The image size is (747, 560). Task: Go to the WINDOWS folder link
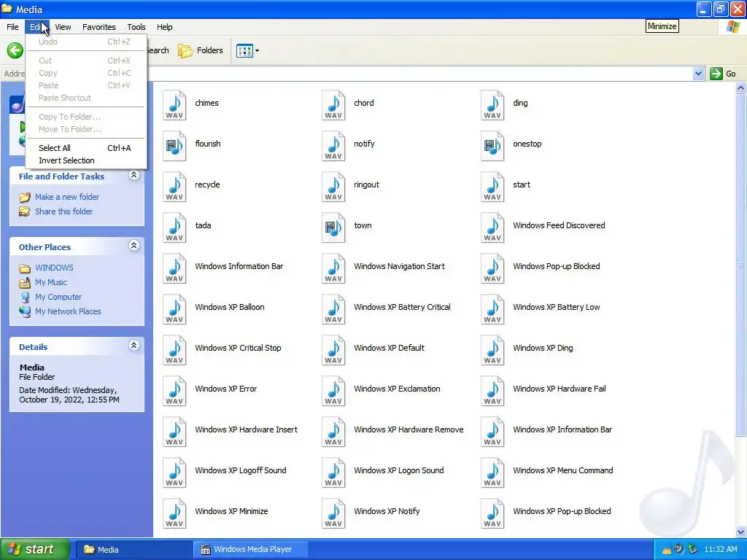[x=54, y=268]
